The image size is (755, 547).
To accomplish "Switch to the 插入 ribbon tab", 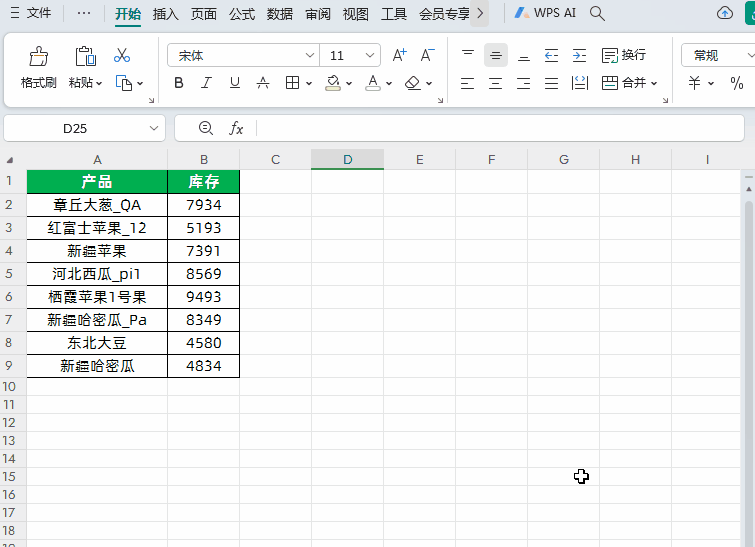I will (x=165, y=14).
